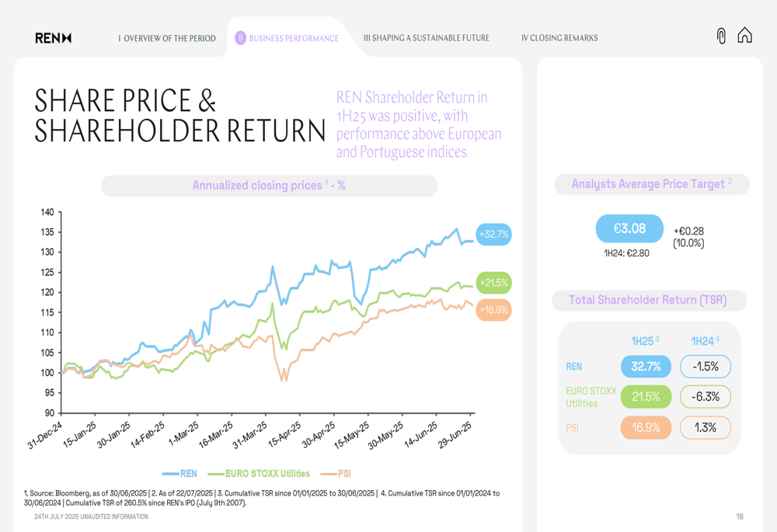Click the REN Shareholder Return subtitle paragraph
Screen dimensions: 777x532
(x=419, y=124)
